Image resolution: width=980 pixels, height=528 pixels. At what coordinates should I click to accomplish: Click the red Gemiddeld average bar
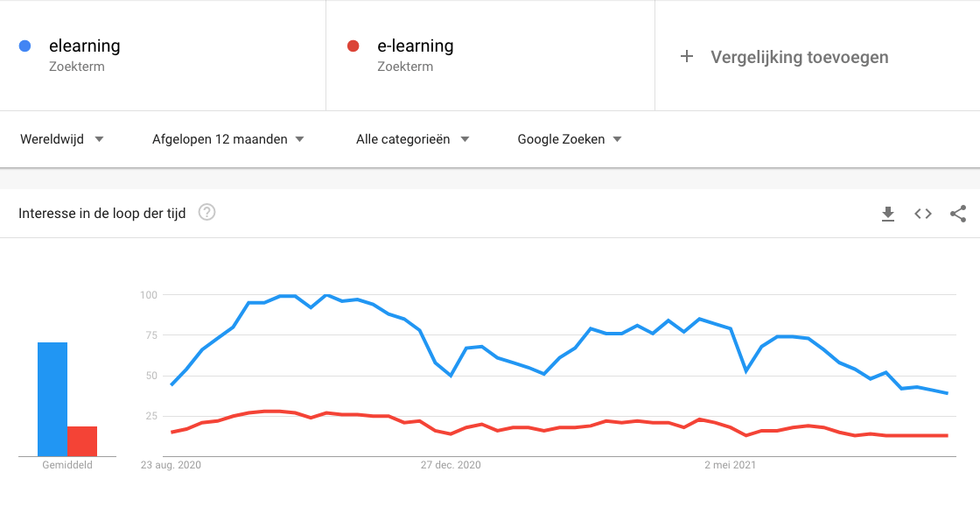(82, 441)
